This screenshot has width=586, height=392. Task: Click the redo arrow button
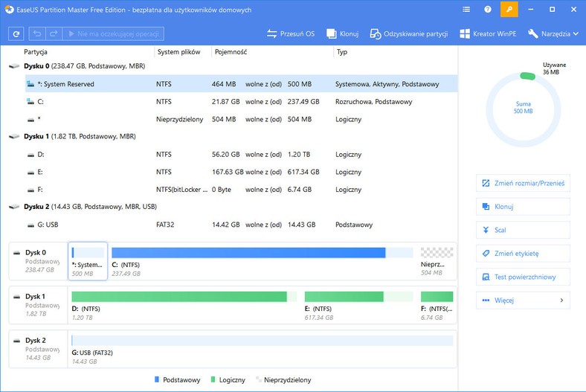(54, 34)
